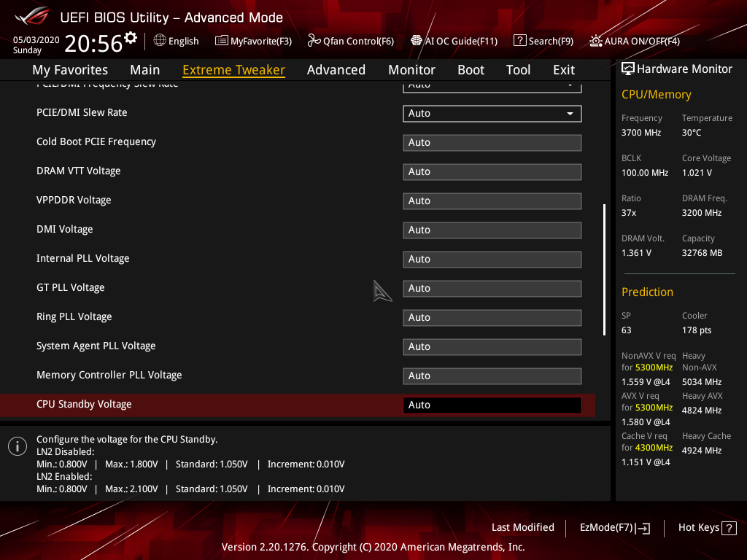Open Search(F9) label

coord(551,42)
